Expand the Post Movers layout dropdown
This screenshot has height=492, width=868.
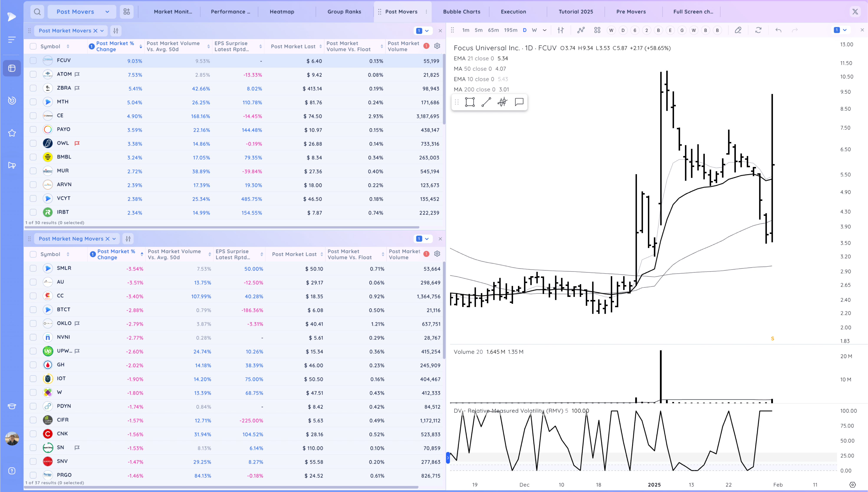click(x=107, y=12)
